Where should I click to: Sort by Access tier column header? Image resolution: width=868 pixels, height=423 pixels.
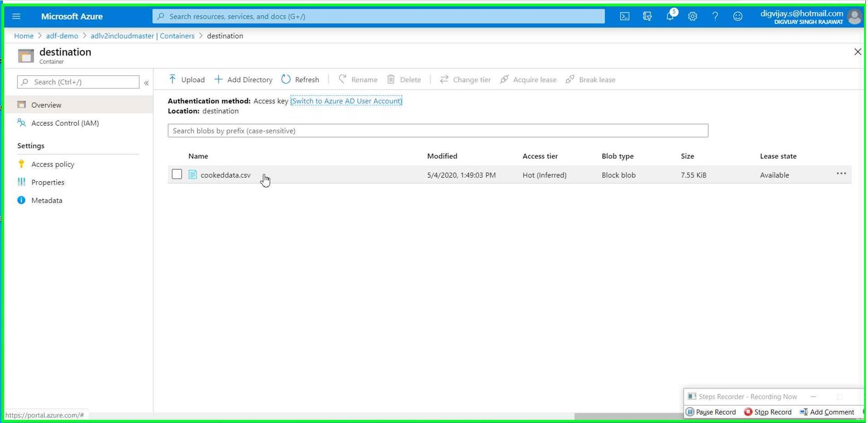pyautogui.click(x=540, y=156)
